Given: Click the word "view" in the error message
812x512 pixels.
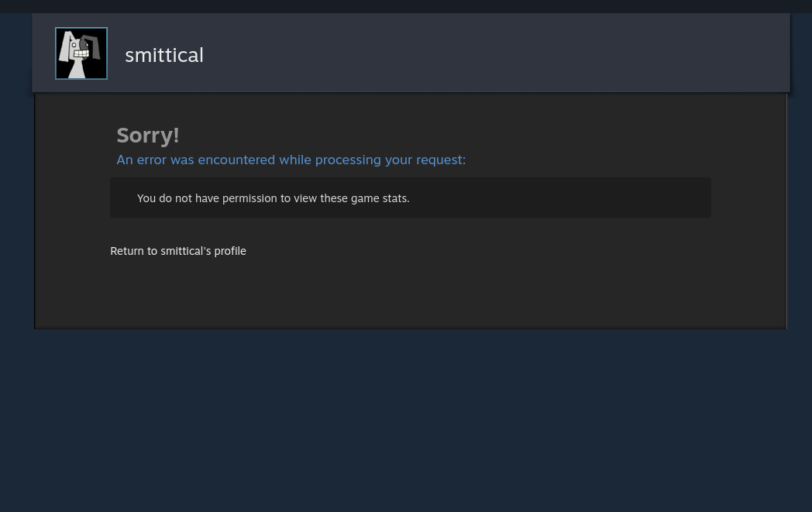Looking at the screenshot, I should pyautogui.click(x=305, y=198).
